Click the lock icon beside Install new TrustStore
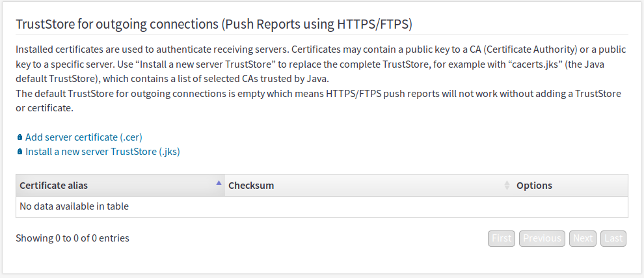This screenshot has height=278, width=644. pyautogui.click(x=20, y=152)
